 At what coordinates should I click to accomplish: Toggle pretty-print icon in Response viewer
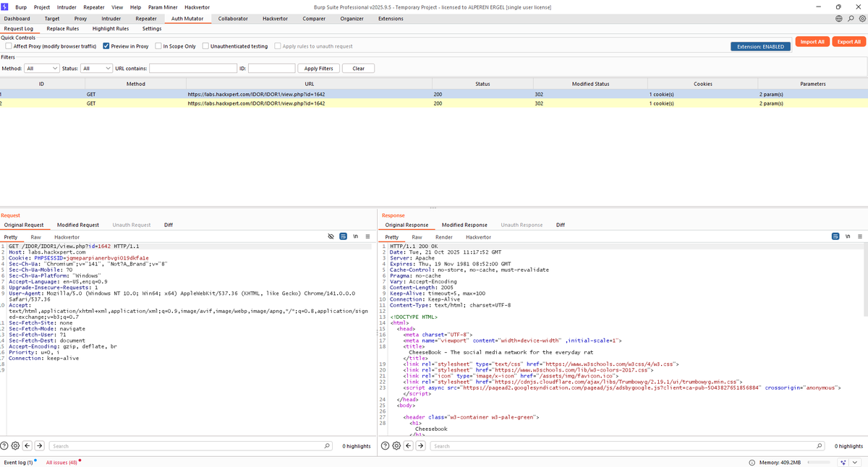pyautogui.click(x=835, y=236)
